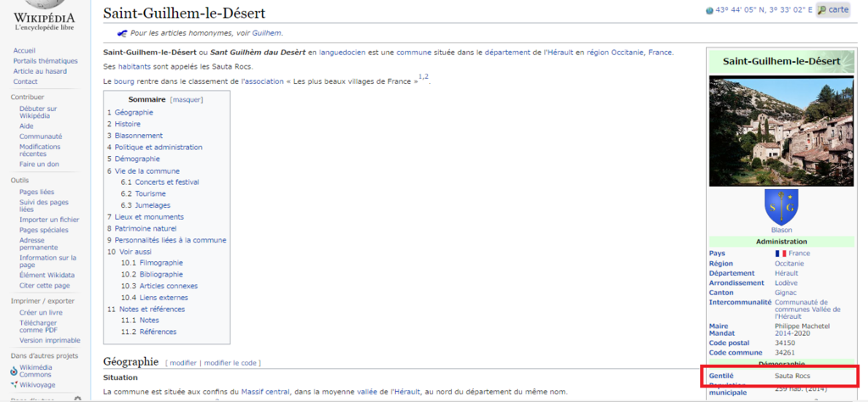Viewport: 868px width, 402px height.
Task: Jump to 10.4 Liens externes
Action: point(154,298)
